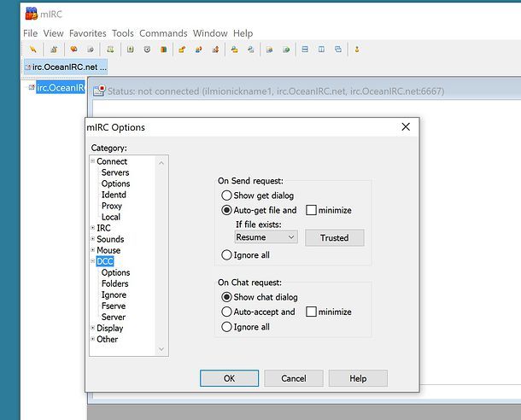The width and height of the screenshot is (521, 420).
Task: Click the Timer clock toolbar icon
Action: [147, 50]
